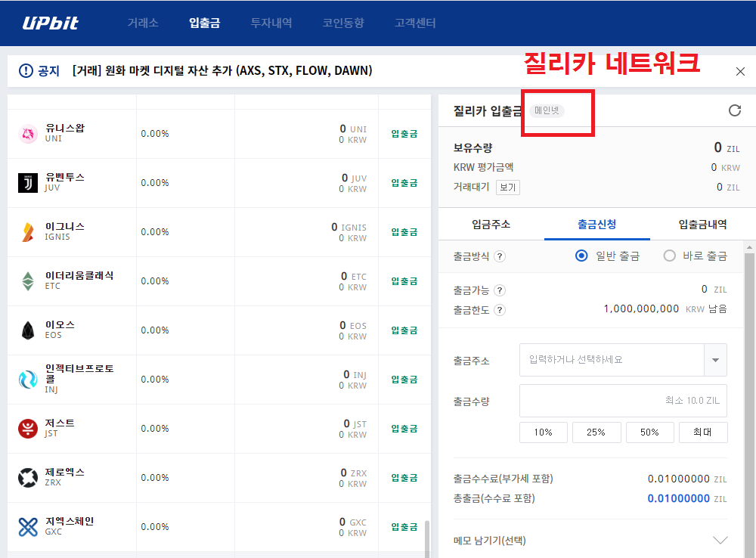
Task: Click the 총출금(수수료 포함) 0.01000000 value
Action: tap(678, 498)
